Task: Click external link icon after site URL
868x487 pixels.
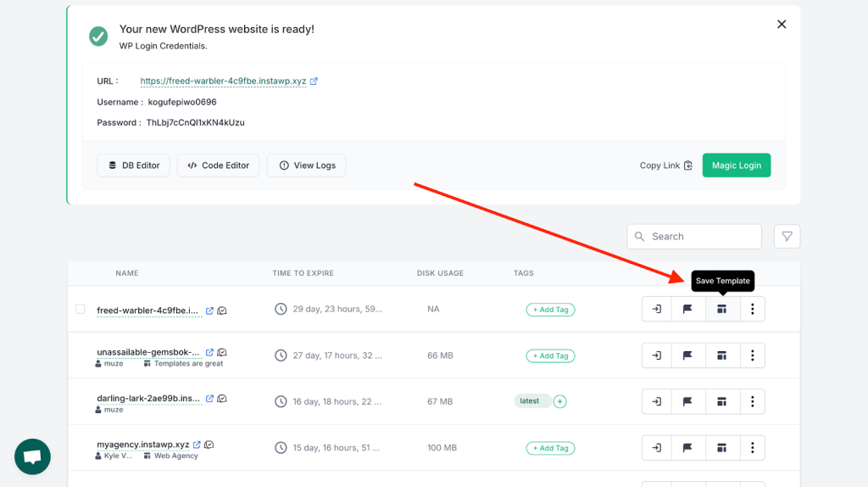Action: pos(314,81)
